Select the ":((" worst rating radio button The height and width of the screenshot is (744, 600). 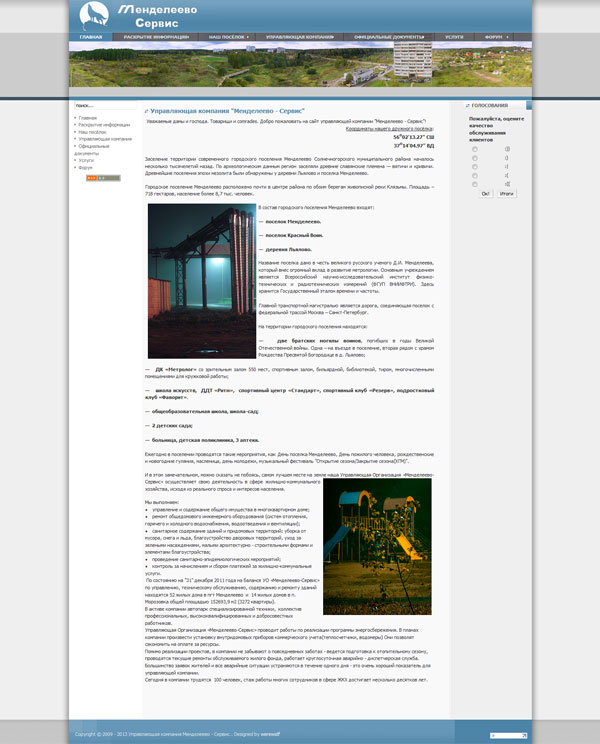[x=473, y=183]
